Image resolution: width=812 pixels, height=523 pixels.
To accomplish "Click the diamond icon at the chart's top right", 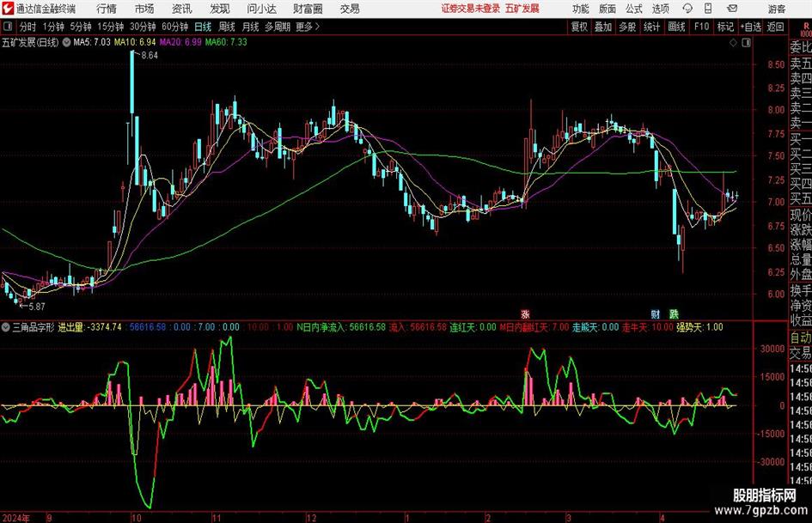I will (x=733, y=43).
